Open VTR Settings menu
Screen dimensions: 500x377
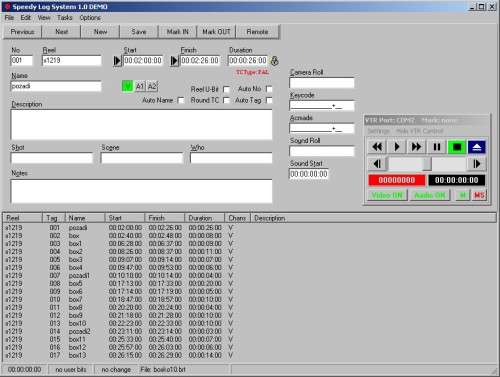pyautogui.click(x=378, y=131)
